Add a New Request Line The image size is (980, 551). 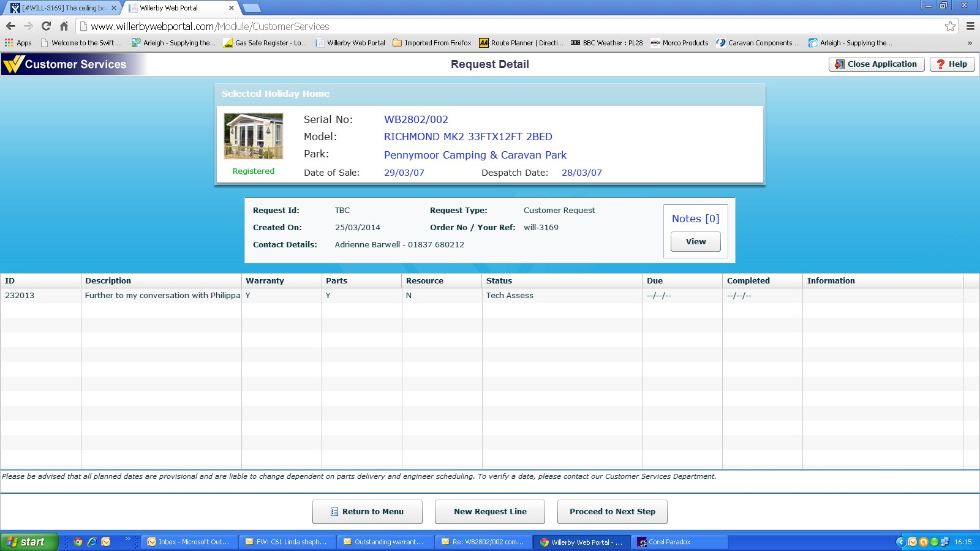click(489, 512)
